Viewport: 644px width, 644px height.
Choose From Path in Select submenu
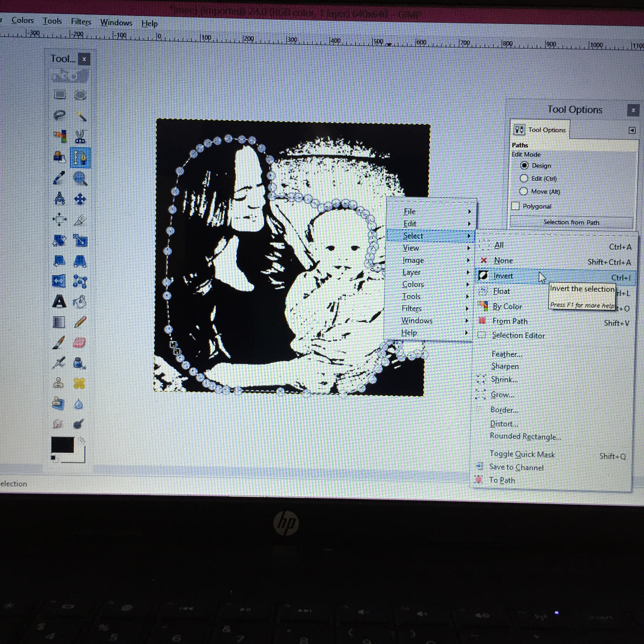coord(554,322)
